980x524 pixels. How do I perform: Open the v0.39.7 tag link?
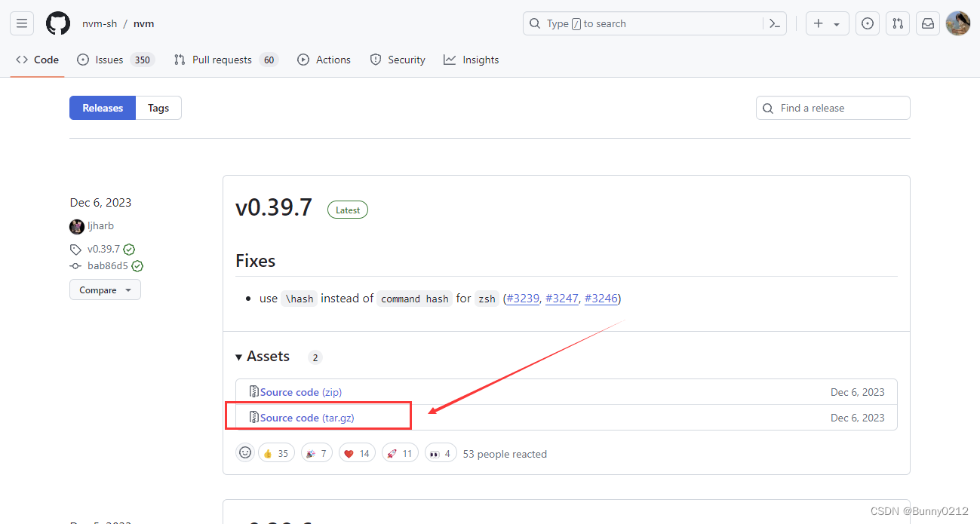103,249
